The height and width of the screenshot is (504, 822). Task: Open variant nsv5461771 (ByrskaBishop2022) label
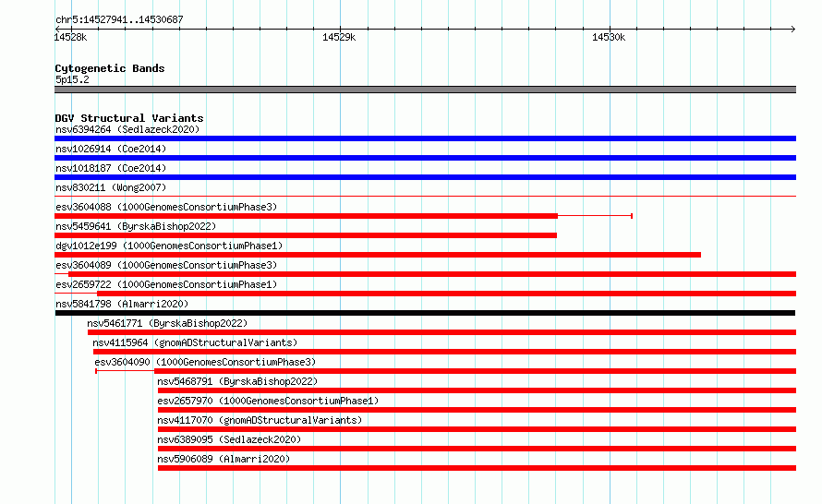(167, 323)
